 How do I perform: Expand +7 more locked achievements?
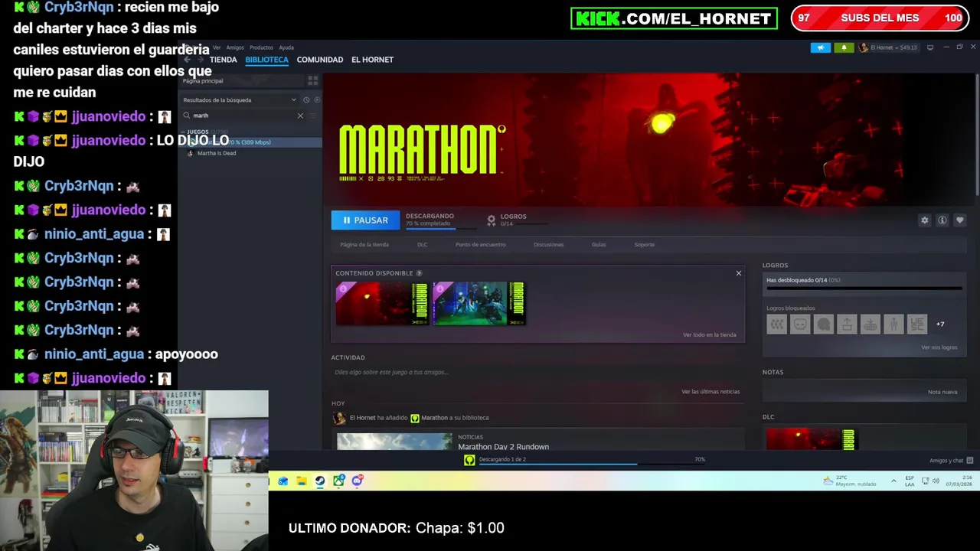(x=940, y=324)
